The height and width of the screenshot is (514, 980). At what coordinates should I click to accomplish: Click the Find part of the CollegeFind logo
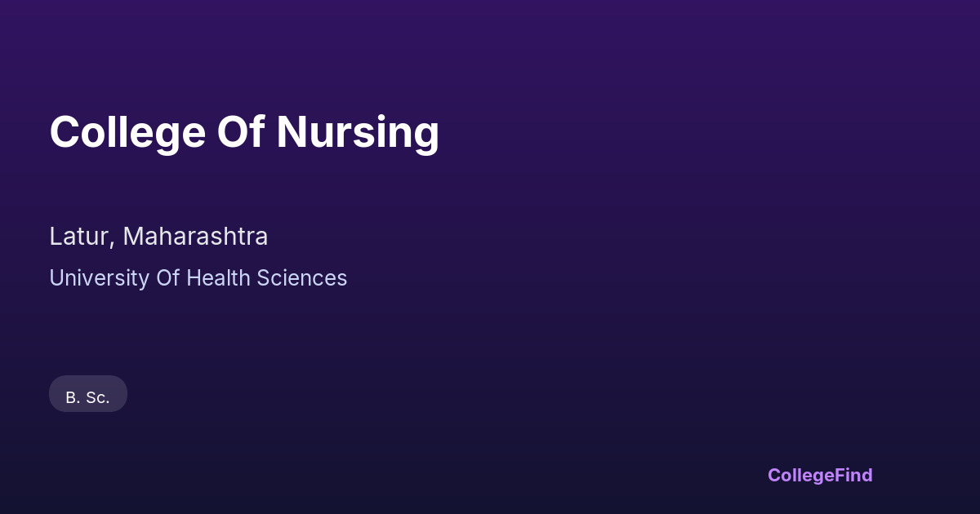[854, 475]
